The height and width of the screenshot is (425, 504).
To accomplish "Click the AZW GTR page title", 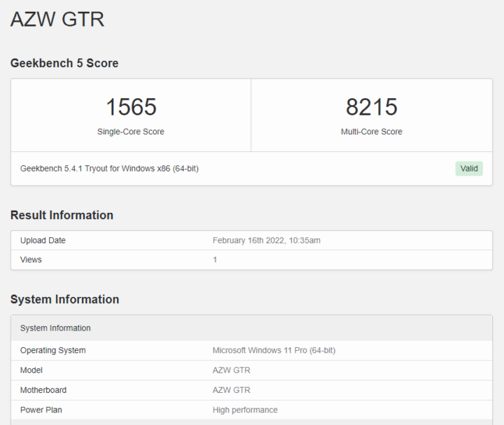I will point(57,20).
